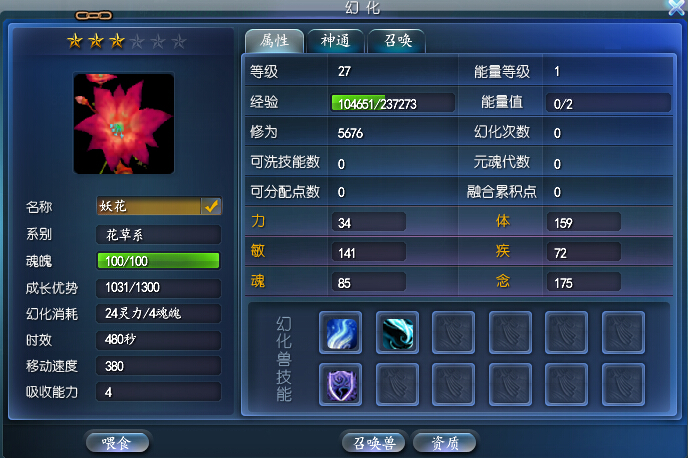The width and height of the screenshot is (688, 458).
Task: Click the third gold star rating
Action: 117,41
